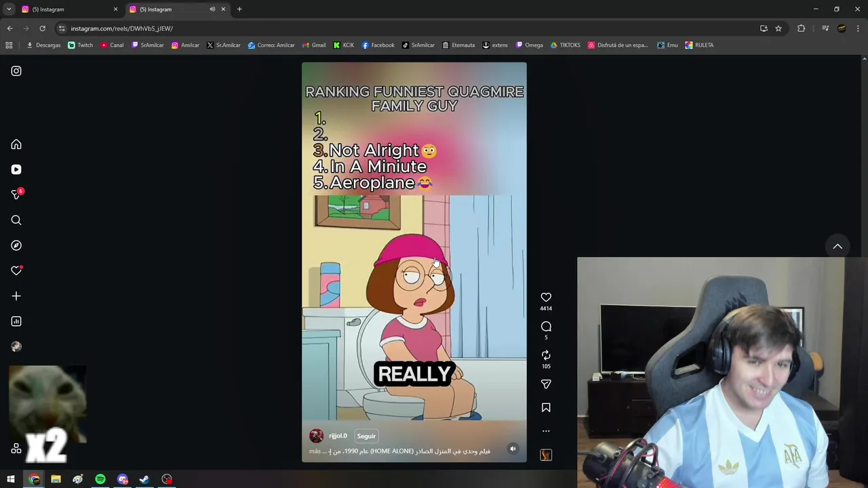Bookmark this page with the star icon
The height and width of the screenshot is (488, 868).
(778, 28)
